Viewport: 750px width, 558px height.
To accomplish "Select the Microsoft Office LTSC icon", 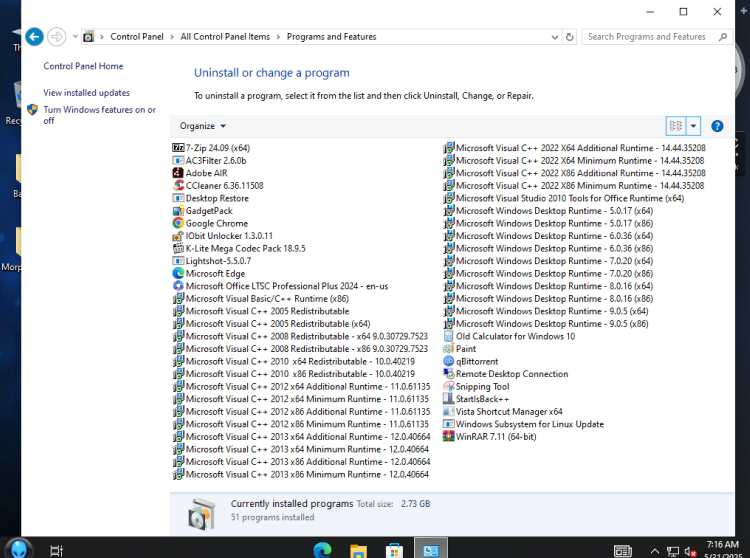I will click(x=178, y=285).
